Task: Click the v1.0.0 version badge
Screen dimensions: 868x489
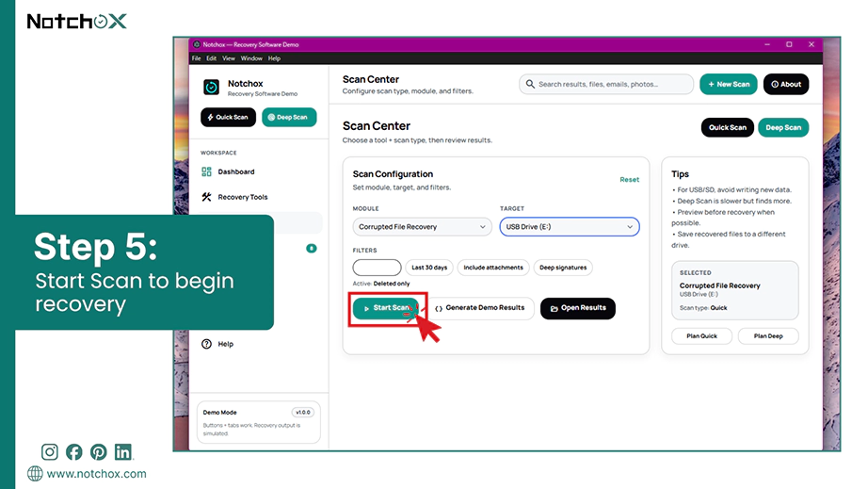Action: tap(303, 413)
